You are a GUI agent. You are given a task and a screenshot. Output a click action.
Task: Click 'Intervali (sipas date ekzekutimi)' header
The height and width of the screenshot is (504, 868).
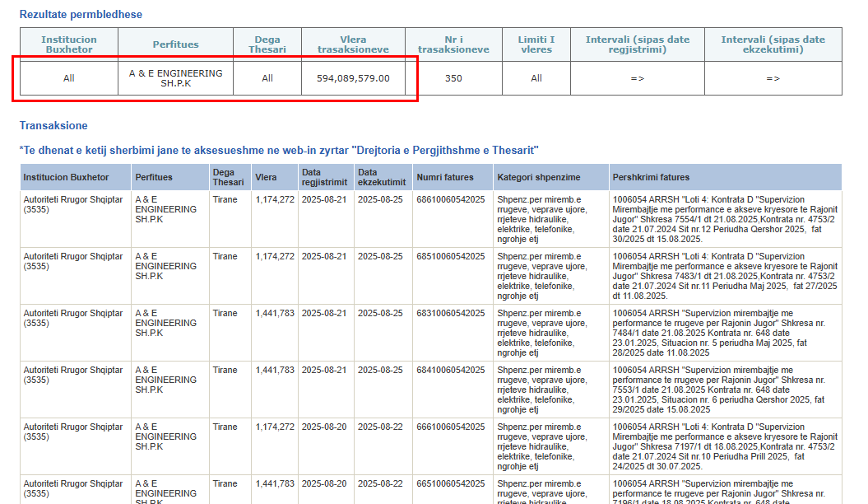point(773,44)
